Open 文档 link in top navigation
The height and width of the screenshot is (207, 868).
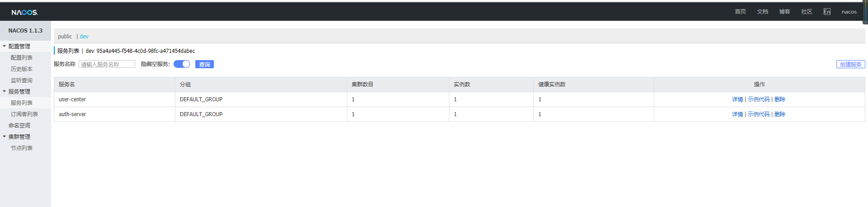(763, 12)
